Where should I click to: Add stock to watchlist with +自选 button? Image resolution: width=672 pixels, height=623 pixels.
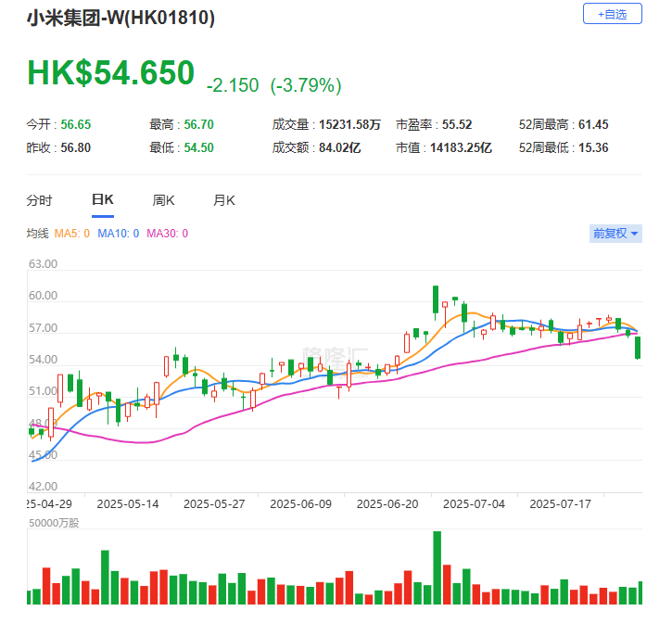pos(612,14)
